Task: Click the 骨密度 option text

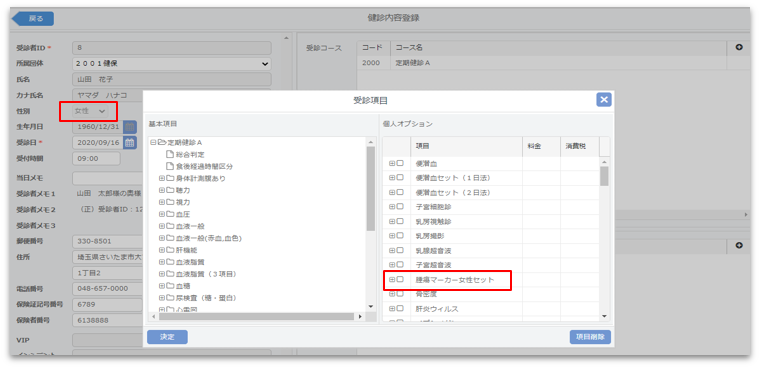Action: pos(426,294)
